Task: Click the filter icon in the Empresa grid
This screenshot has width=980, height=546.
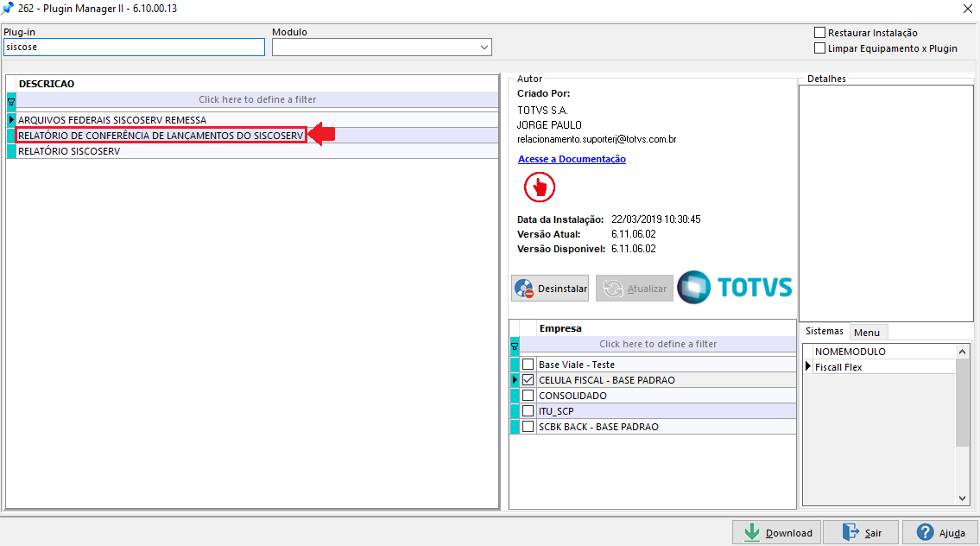Action: pos(515,345)
